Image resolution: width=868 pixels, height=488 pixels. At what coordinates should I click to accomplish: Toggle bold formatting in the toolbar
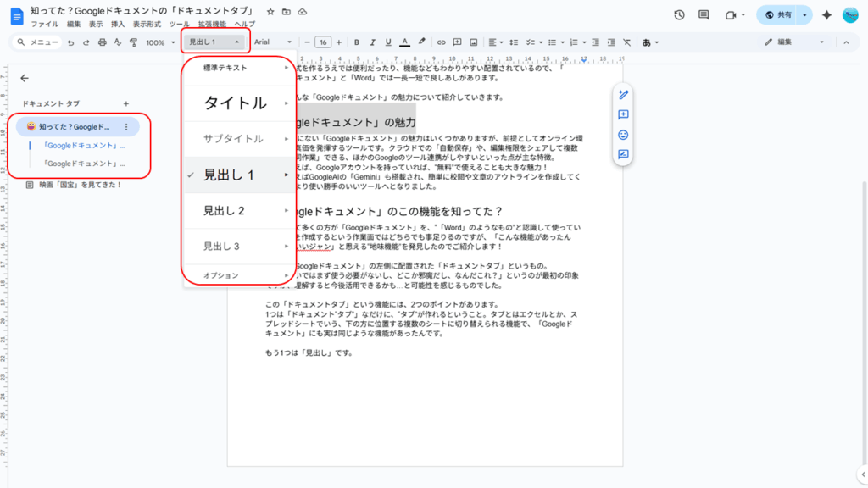[x=356, y=42]
